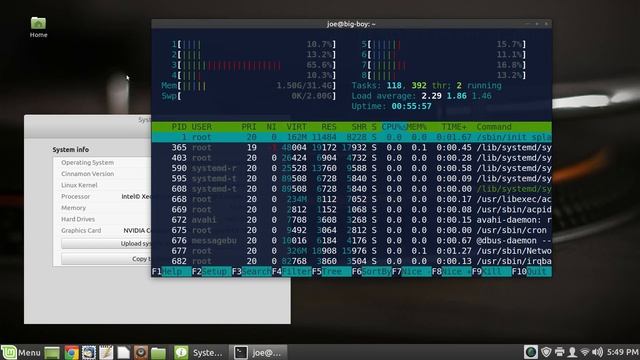The width and height of the screenshot is (640, 360).
Task: Open the Linux Mint Menu button
Action: (x=21, y=352)
